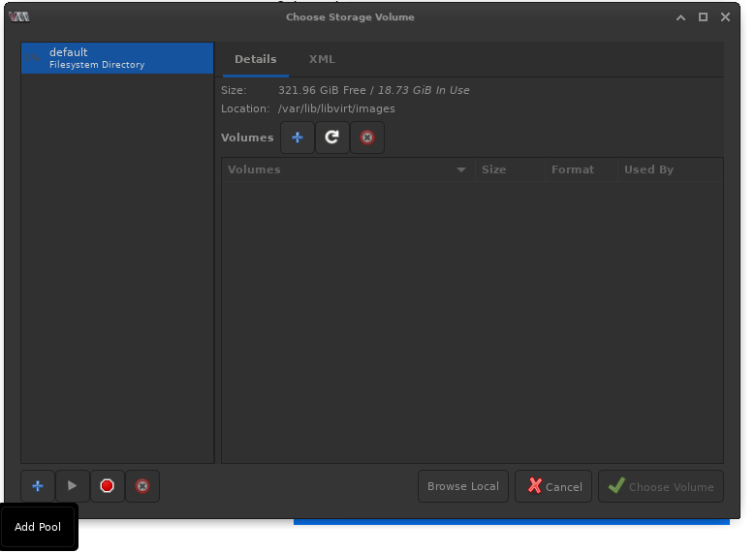Create a new volume with plus icon

[x=298, y=138]
